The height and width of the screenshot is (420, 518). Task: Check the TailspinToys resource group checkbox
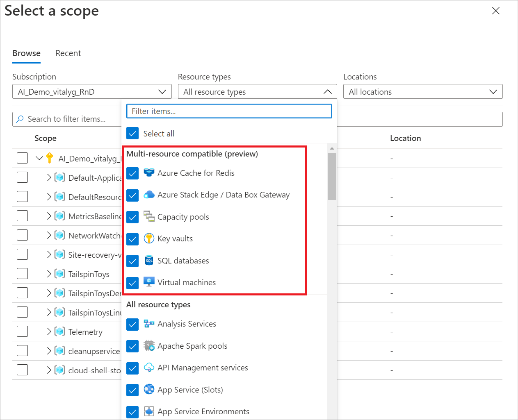(22, 274)
